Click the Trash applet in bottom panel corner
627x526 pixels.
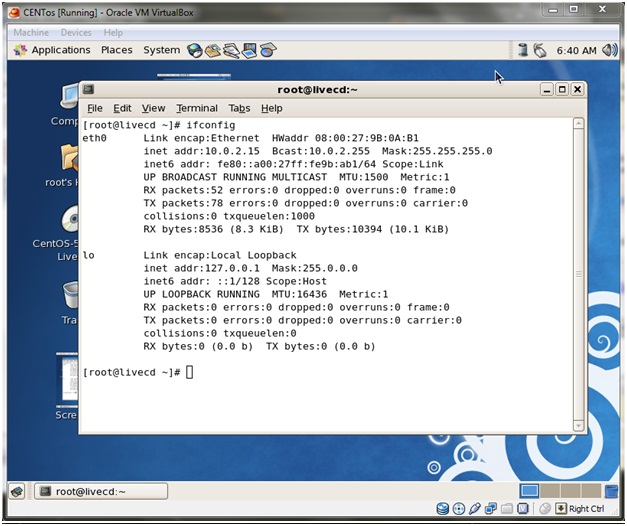pos(611,491)
